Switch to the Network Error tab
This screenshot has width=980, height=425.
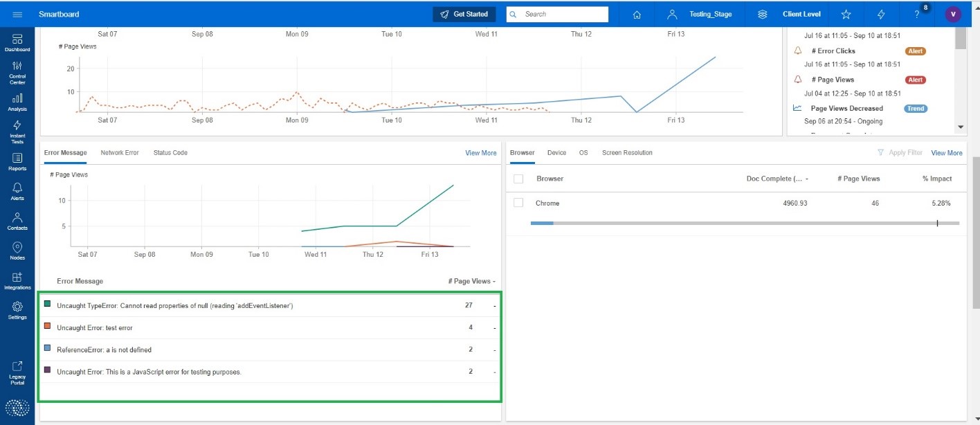[x=120, y=153]
